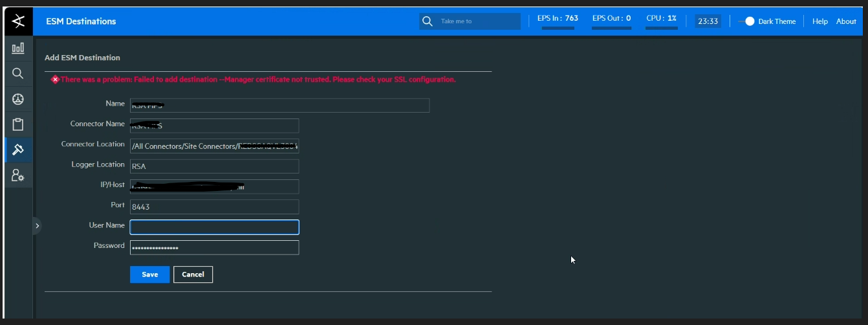Click the EPS In indicator

(x=558, y=21)
